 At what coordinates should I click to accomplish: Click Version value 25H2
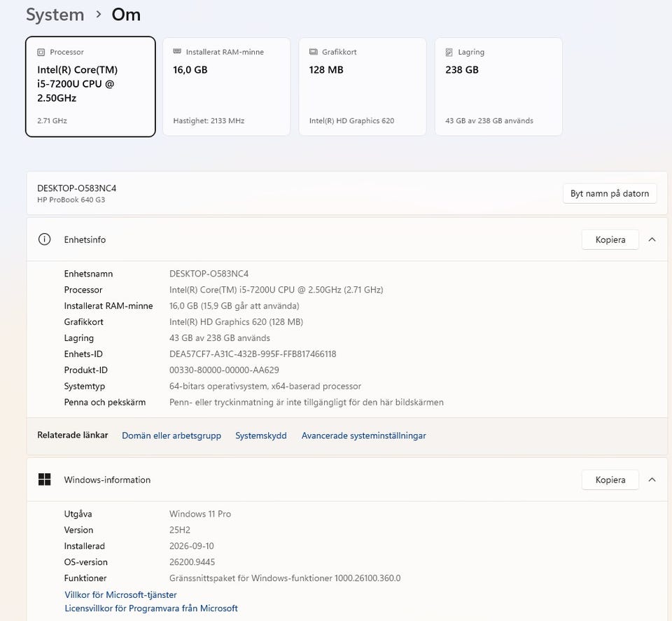point(180,530)
